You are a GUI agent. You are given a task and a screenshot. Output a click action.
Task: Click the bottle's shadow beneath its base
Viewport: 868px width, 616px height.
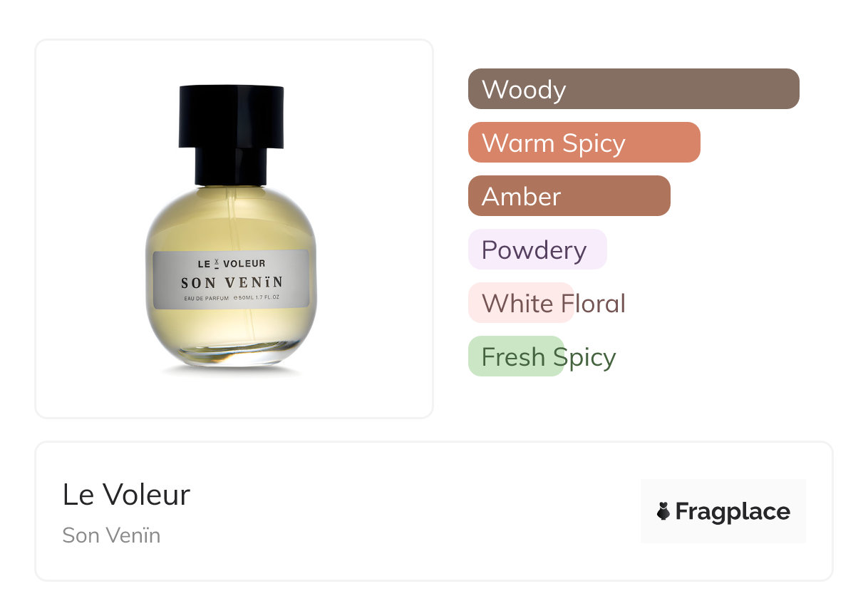point(232,371)
